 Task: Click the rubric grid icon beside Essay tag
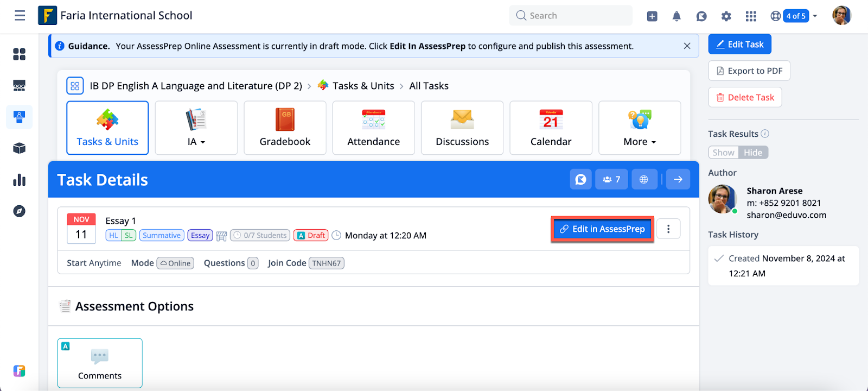coord(221,236)
